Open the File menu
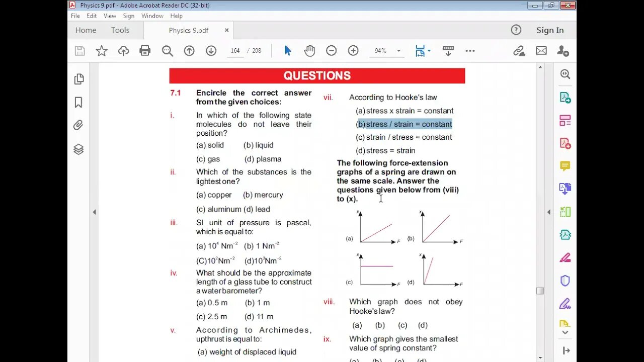 75,16
